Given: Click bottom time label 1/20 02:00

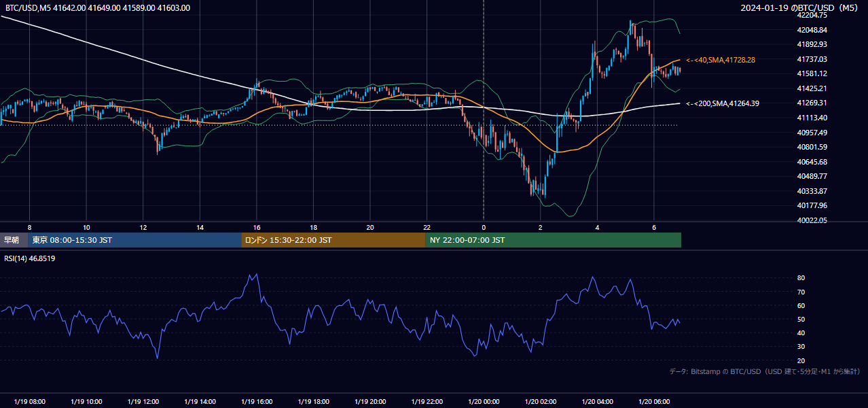Looking at the screenshot, I should coord(541,402).
